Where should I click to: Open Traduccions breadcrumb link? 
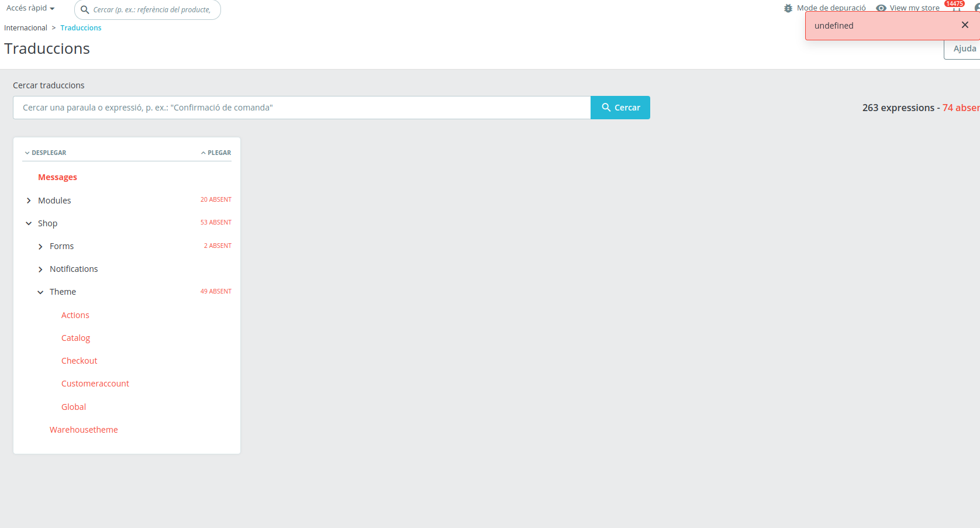pyautogui.click(x=81, y=28)
